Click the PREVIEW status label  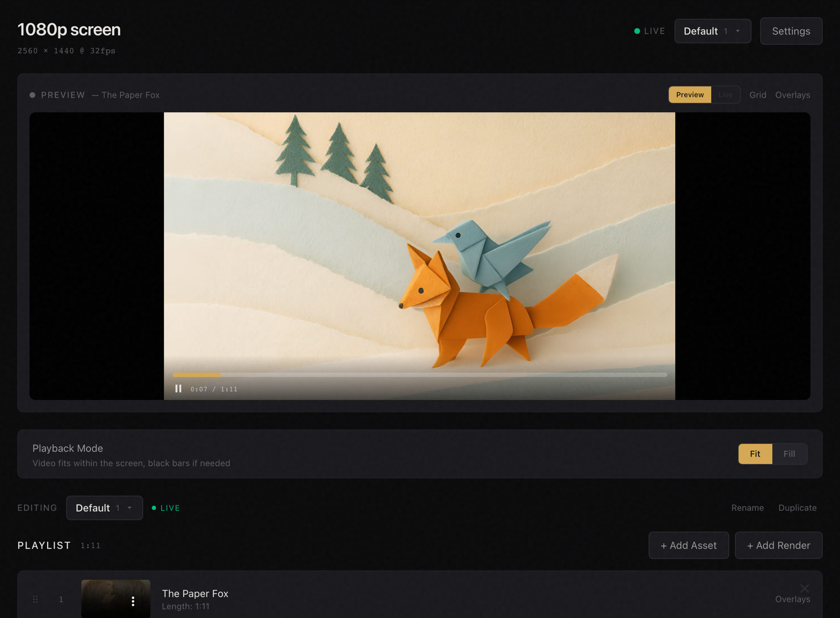pos(57,95)
